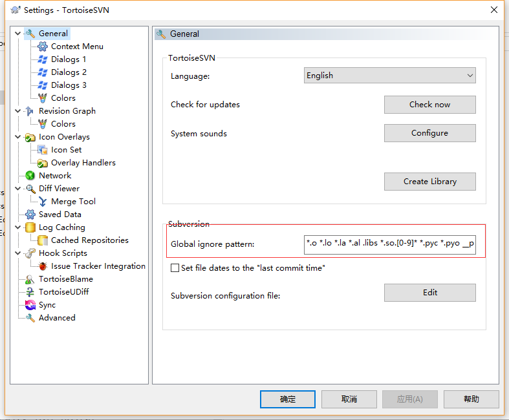Click the TortoiseSVN title bar icon
Viewport: 509px width, 420px height.
(x=16, y=10)
